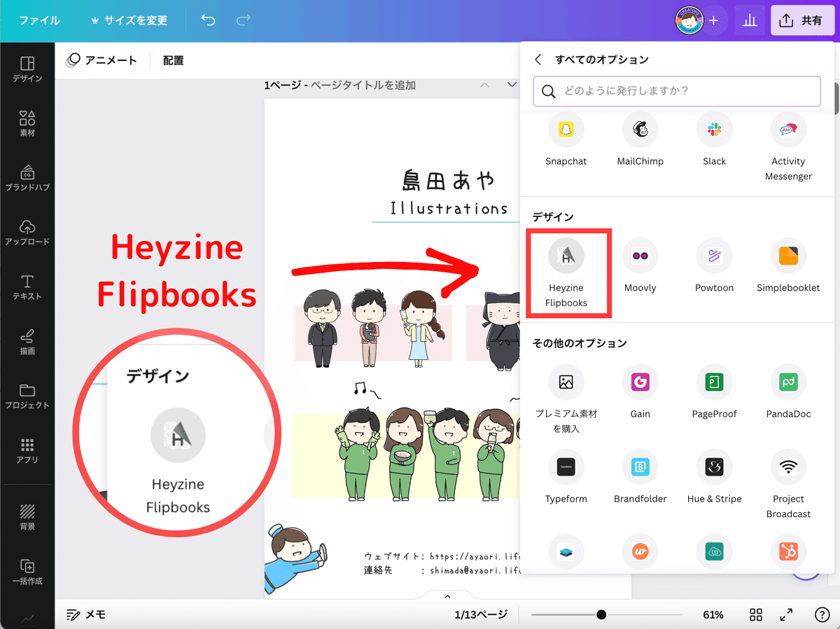This screenshot has height=629, width=840.
Task: Switch to grid view of pages
Action: [x=756, y=614]
